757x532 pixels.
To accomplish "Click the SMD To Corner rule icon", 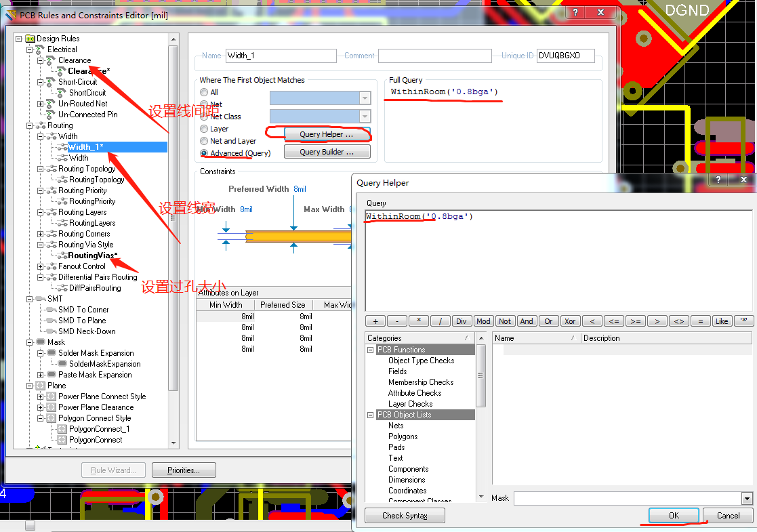I will [52, 310].
